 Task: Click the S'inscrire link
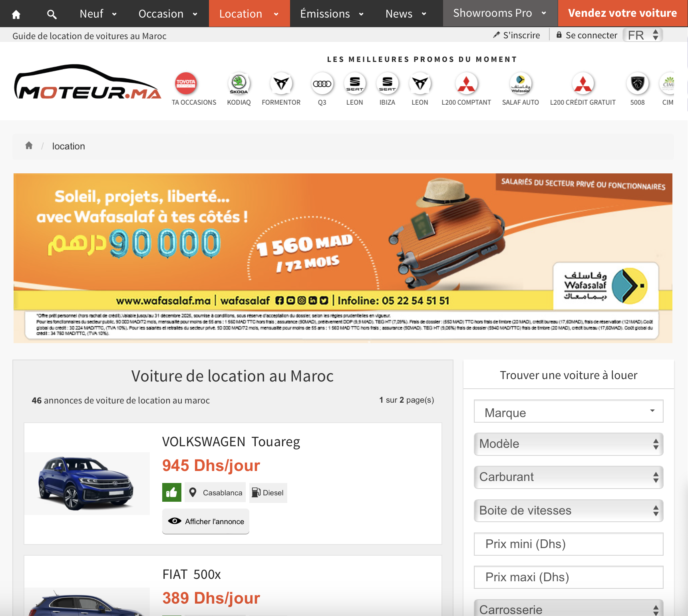tap(516, 35)
